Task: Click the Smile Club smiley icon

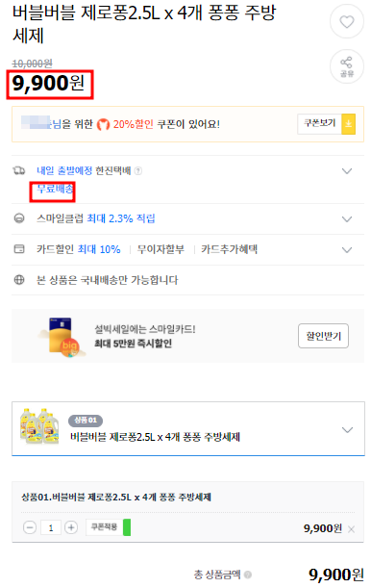Action: pos(19,218)
